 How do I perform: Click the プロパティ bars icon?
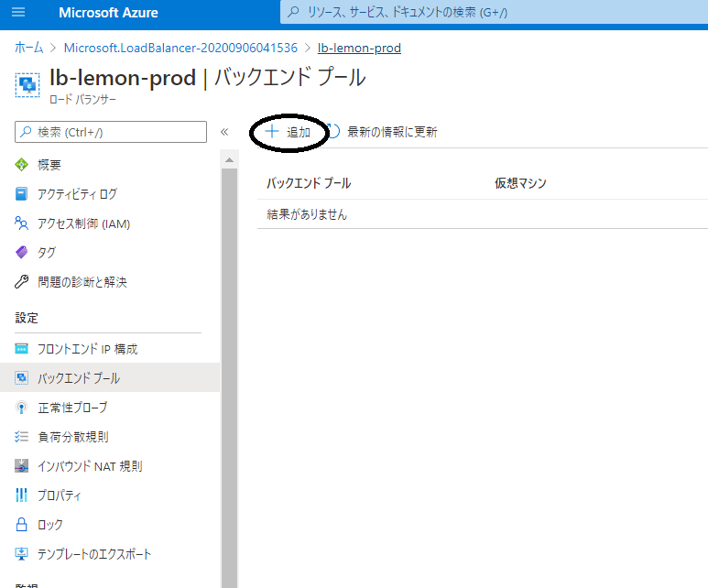(21, 495)
